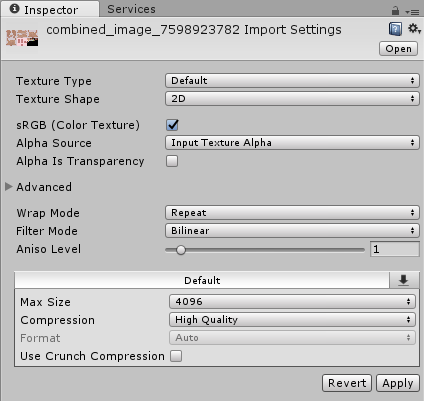Open the Texture Shape dropdown
Screen dimensions: 424x401
pyautogui.click(x=292, y=99)
